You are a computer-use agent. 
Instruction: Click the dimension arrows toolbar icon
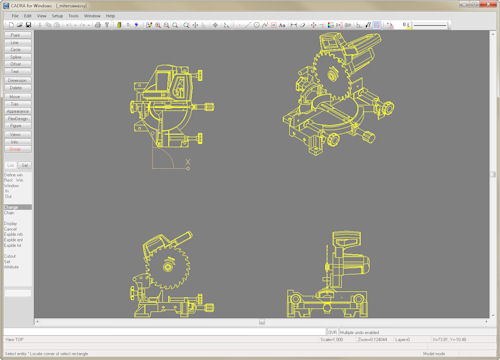[x=294, y=25]
